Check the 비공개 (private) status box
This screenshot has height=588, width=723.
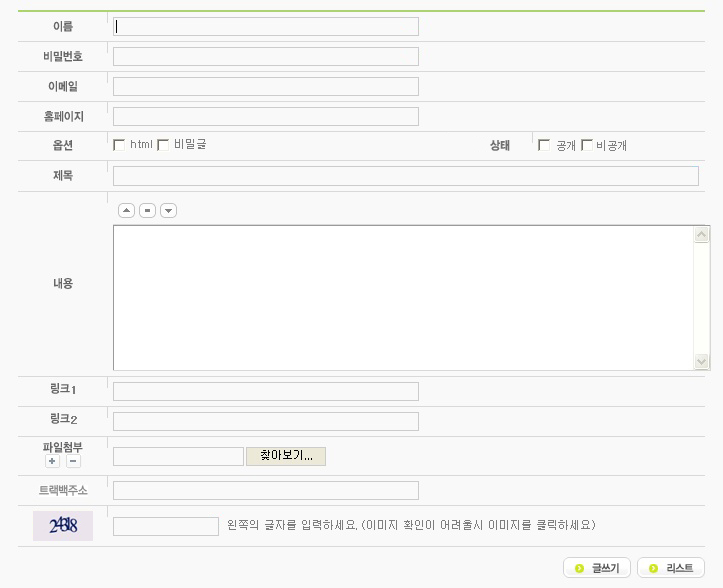[587, 145]
